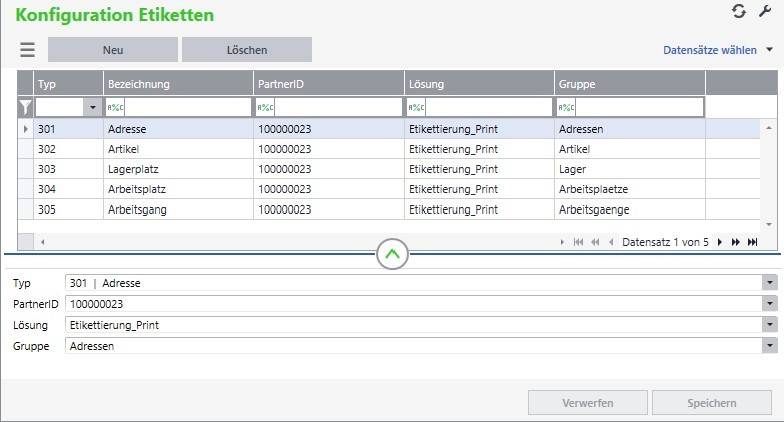Expand the Lösung combo box in the form
Viewport: 784px width, 422px height.
[769, 325]
